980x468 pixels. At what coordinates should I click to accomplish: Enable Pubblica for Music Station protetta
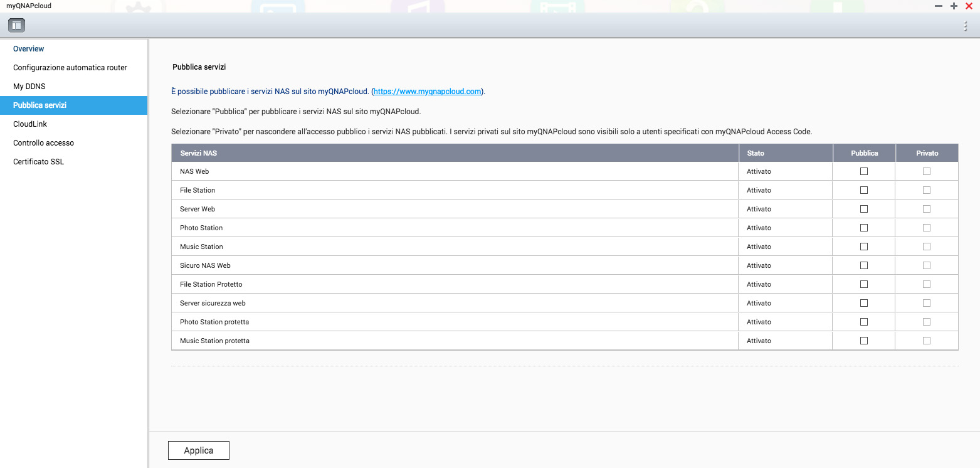864,341
